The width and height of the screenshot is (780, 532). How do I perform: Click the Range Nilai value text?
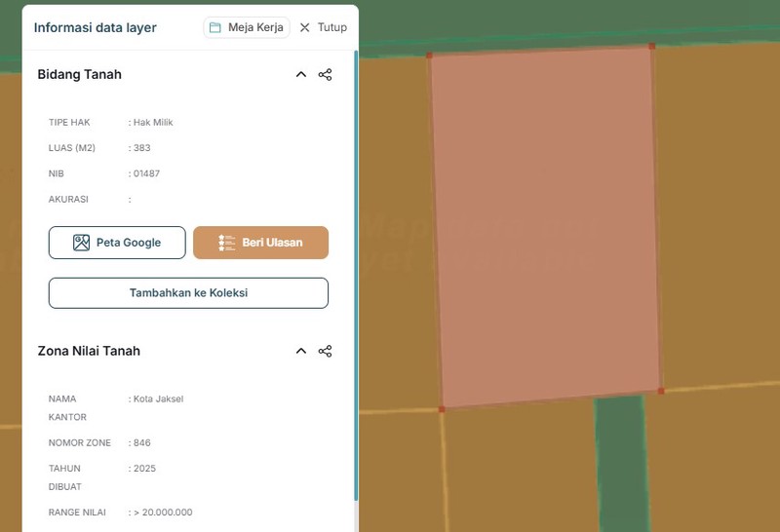tap(163, 513)
